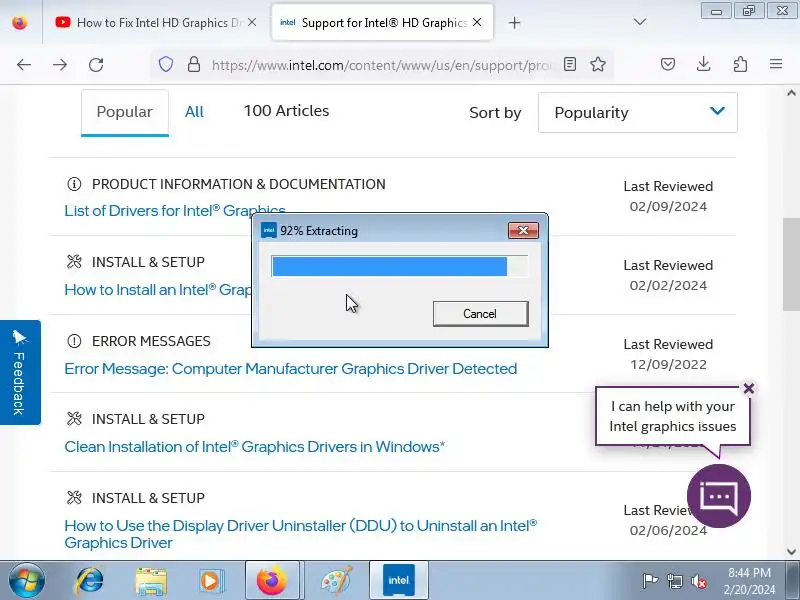This screenshot has height=600, width=800.
Task: Select the Intel installer taskbar button
Action: tap(398, 581)
